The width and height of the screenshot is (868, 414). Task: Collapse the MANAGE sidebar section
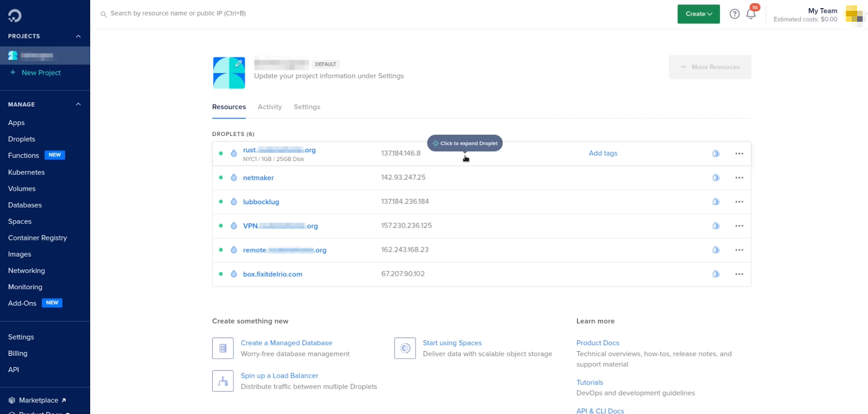pos(78,104)
